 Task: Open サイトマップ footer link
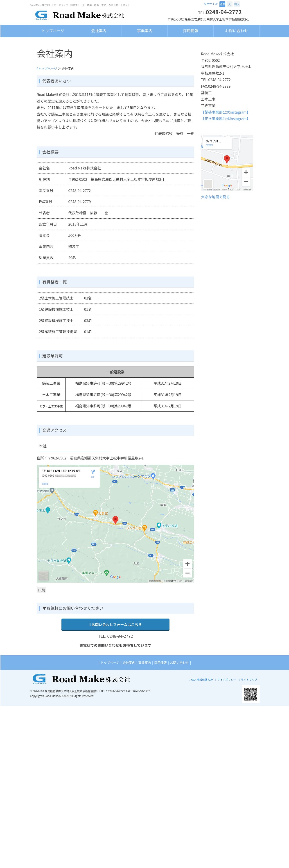click(x=249, y=680)
